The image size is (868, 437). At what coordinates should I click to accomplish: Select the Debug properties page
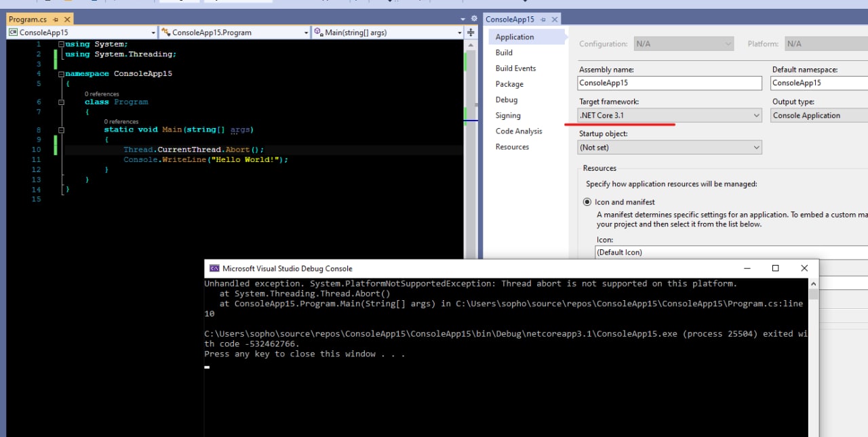tap(507, 100)
